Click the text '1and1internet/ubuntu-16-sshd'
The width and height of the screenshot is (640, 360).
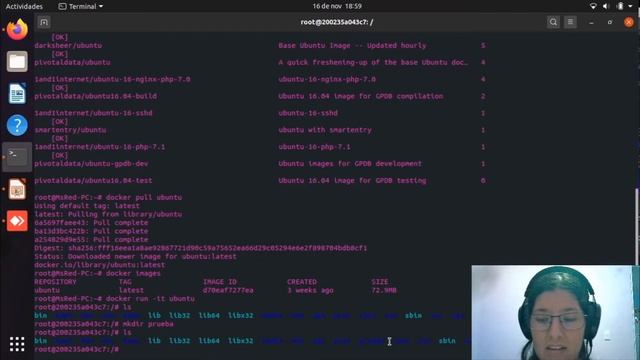pyautogui.click(x=93, y=113)
